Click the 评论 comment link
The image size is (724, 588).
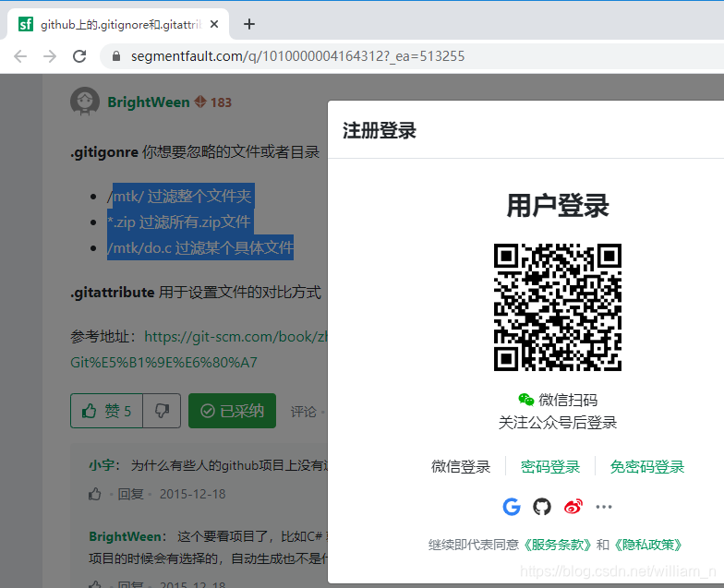click(x=303, y=412)
